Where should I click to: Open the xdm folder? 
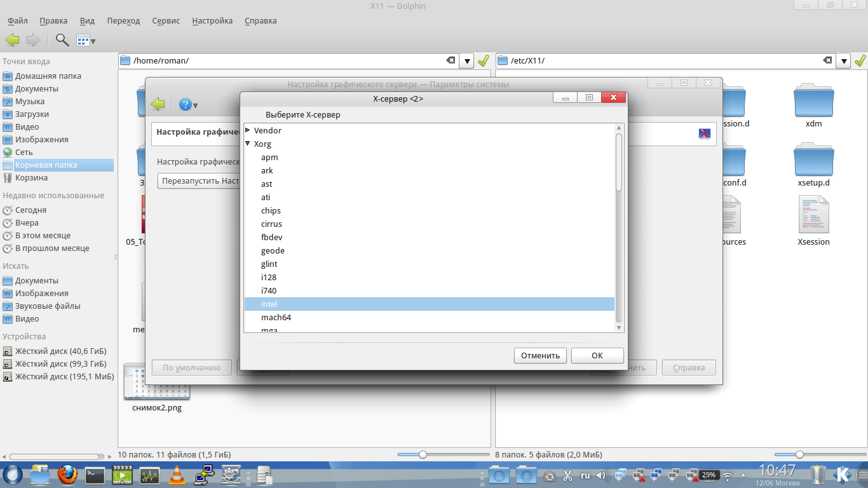814,106
